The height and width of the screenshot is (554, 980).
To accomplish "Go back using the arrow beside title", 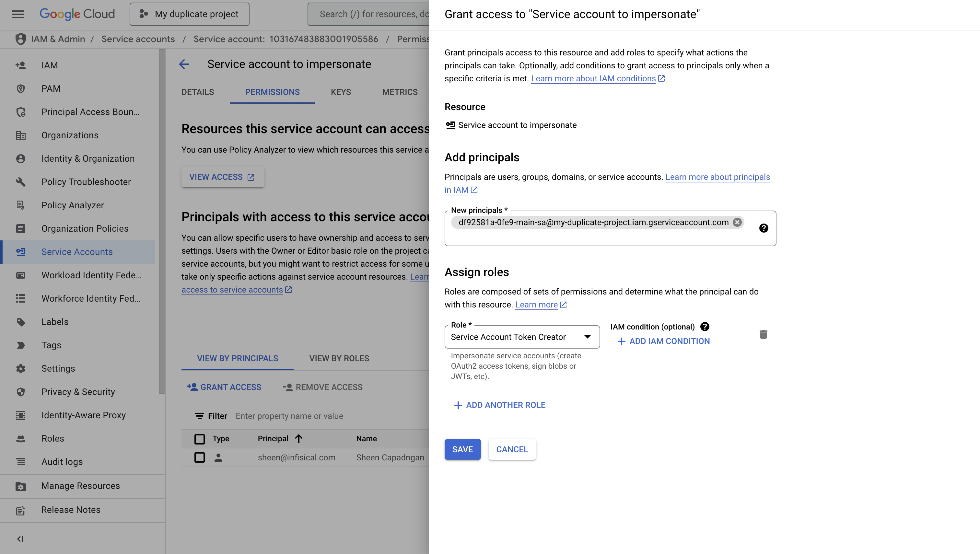I will (184, 64).
